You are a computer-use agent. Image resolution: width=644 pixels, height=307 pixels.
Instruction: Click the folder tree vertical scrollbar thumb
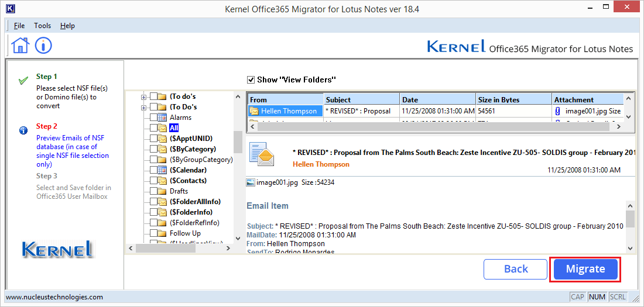(238, 142)
